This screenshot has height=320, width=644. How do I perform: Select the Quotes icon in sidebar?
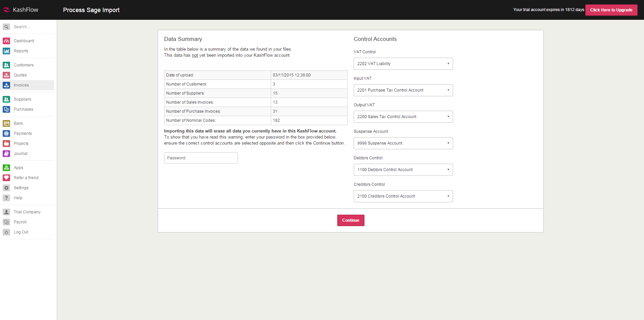click(x=6, y=75)
